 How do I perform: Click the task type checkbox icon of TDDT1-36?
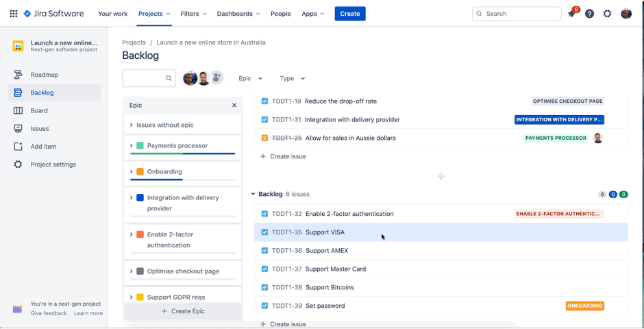coord(265,251)
